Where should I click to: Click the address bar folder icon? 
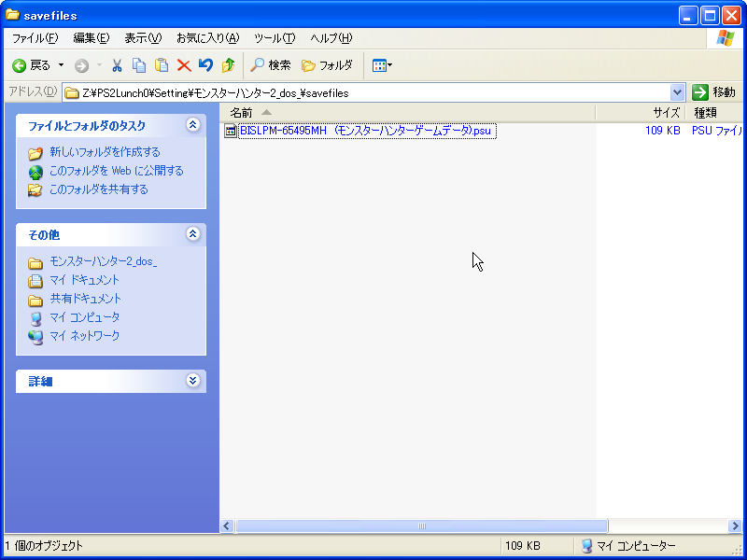(72, 92)
